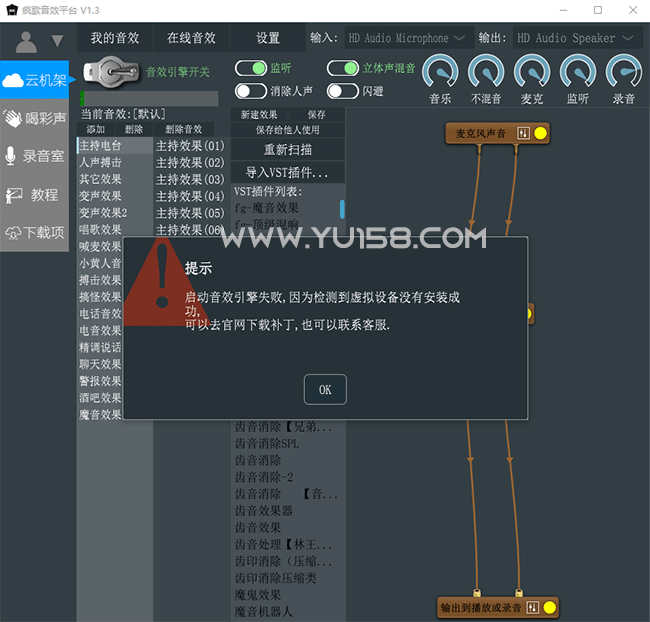Select the 麦克风声音 node

coord(497,133)
